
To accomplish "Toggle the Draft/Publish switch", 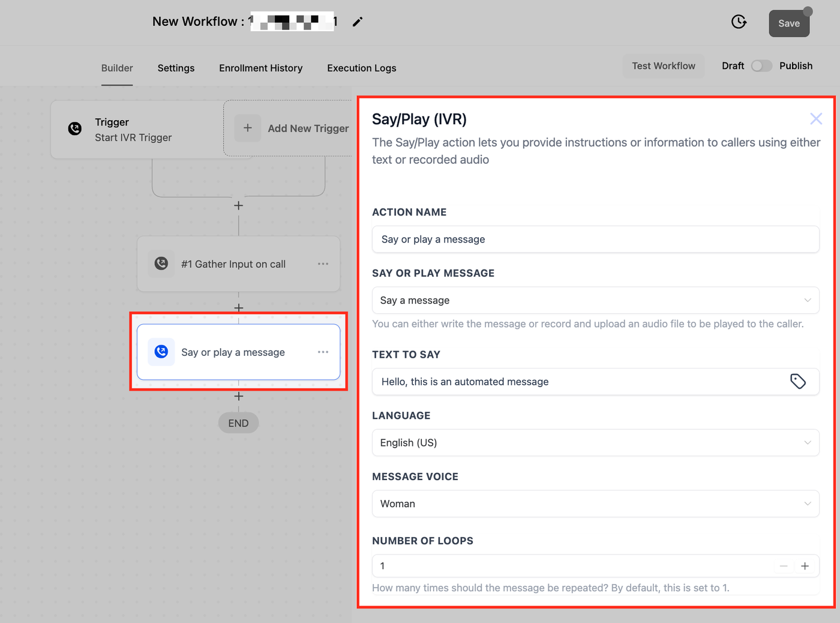I will click(x=761, y=66).
